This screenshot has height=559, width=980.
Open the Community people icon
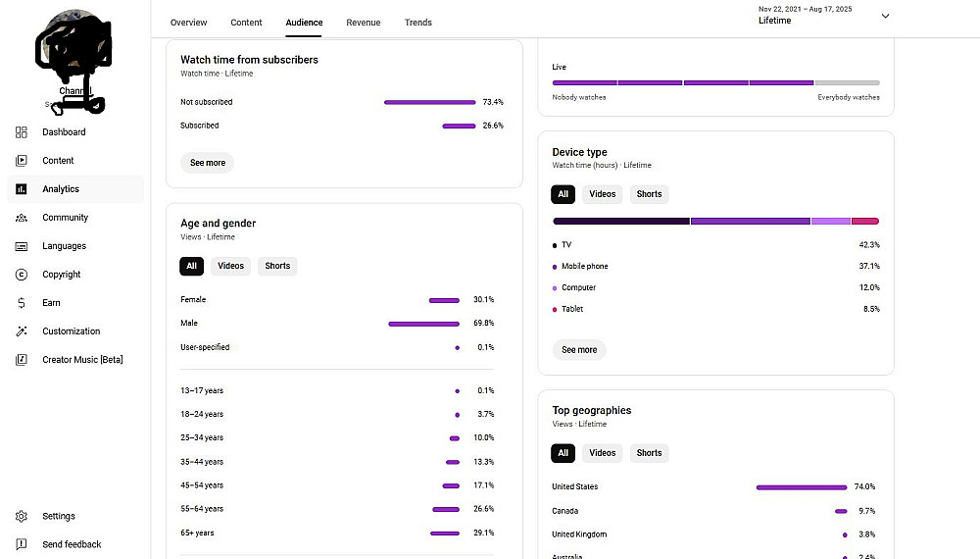(22, 218)
